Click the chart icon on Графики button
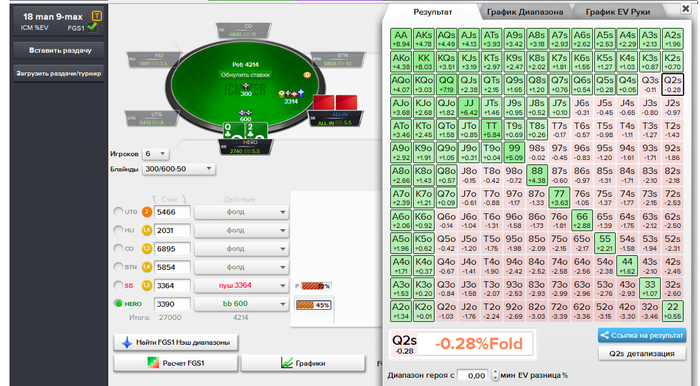The image size is (700, 386). 287,363
